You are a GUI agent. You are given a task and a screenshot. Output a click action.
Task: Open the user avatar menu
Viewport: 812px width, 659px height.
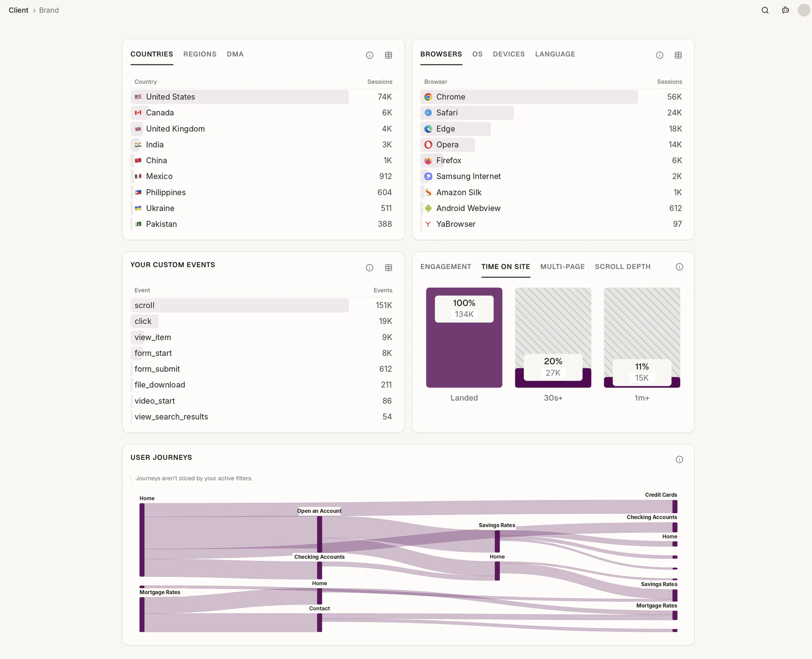(x=804, y=10)
